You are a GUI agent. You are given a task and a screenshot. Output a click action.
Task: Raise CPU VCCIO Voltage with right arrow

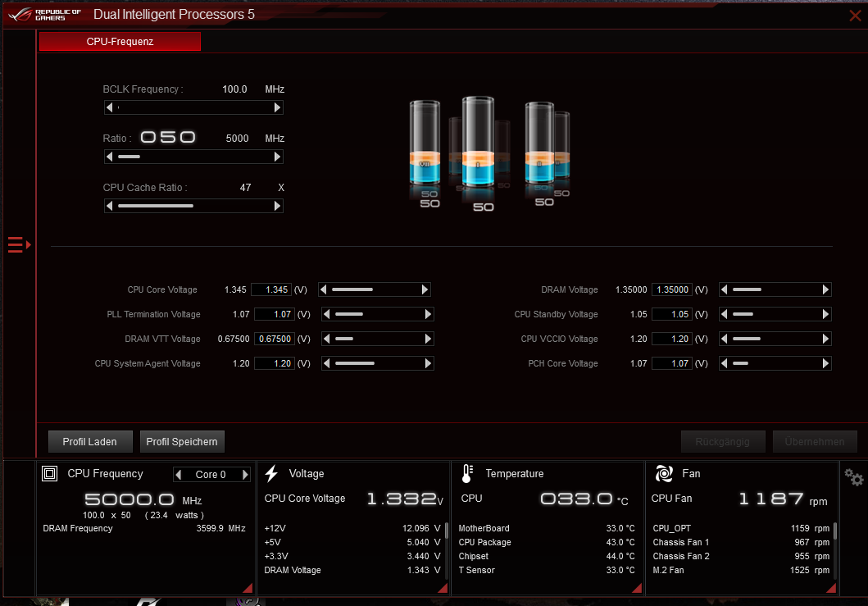pyautogui.click(x=825, y=339)
